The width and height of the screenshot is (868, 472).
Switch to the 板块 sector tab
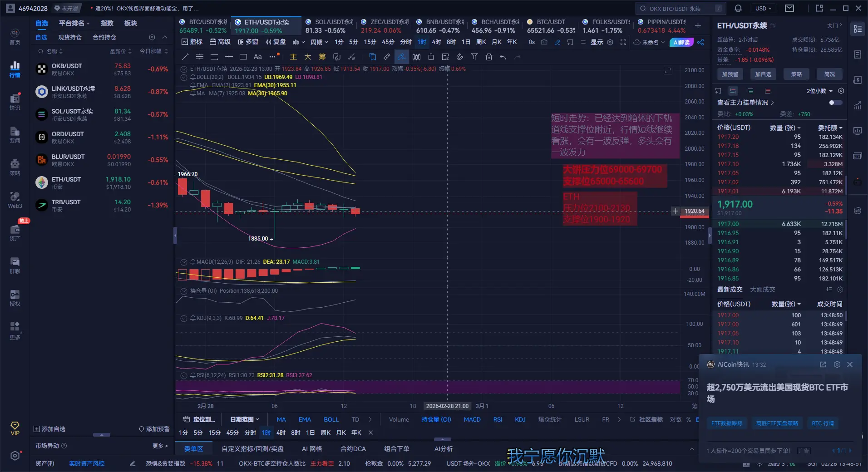pos(131,23)
